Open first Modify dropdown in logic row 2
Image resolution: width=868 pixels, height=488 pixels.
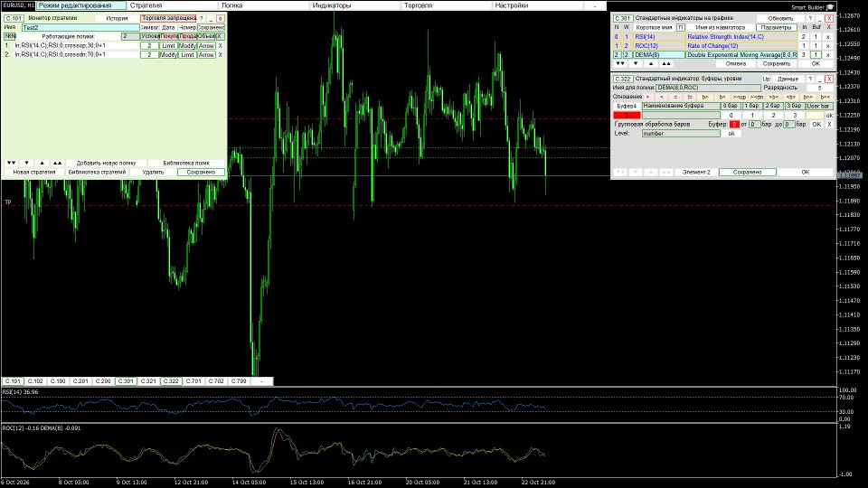[168, 55]
